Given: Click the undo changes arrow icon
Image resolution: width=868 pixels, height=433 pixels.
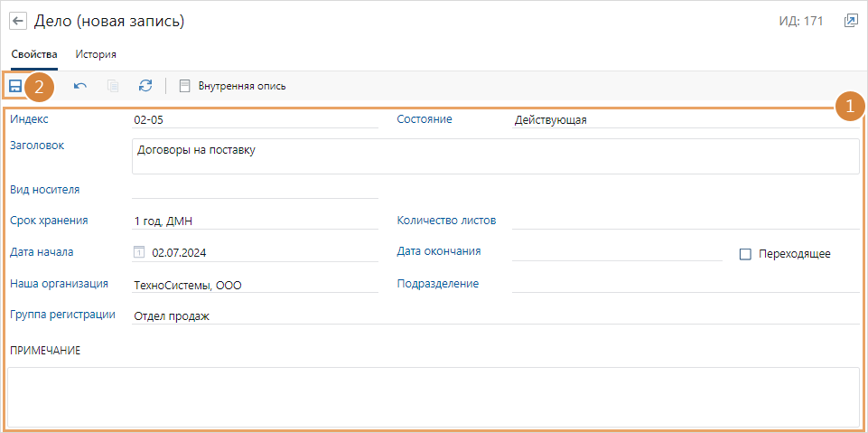Looking at the screenshot, I should tap(80, 86).
